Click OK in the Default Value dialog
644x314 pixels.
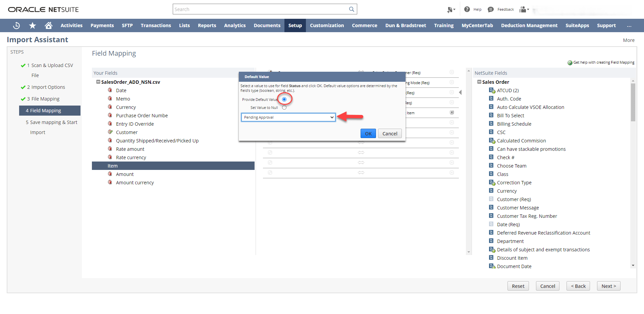[x=368, y=133]
